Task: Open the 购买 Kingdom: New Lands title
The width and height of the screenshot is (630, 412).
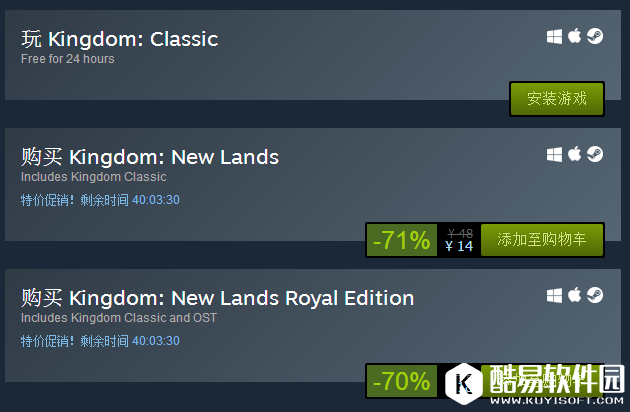Action: pyautogui.click(x=150, y=157)
